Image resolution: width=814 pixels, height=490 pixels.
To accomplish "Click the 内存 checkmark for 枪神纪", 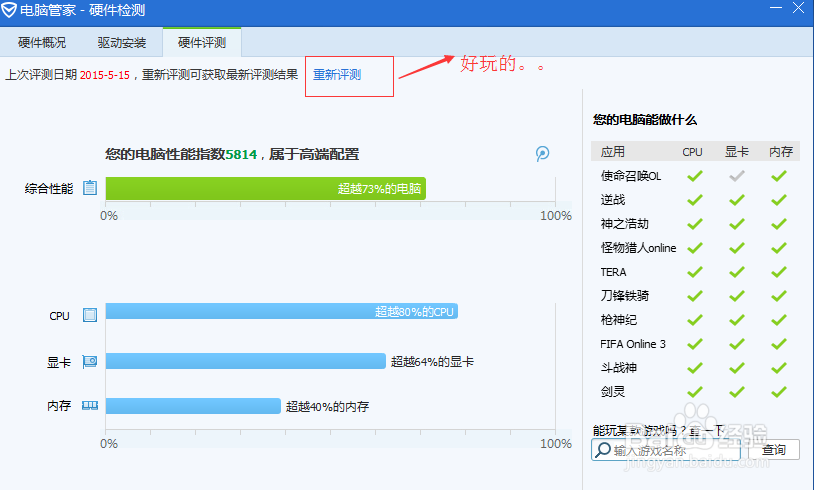I will 779,320.
